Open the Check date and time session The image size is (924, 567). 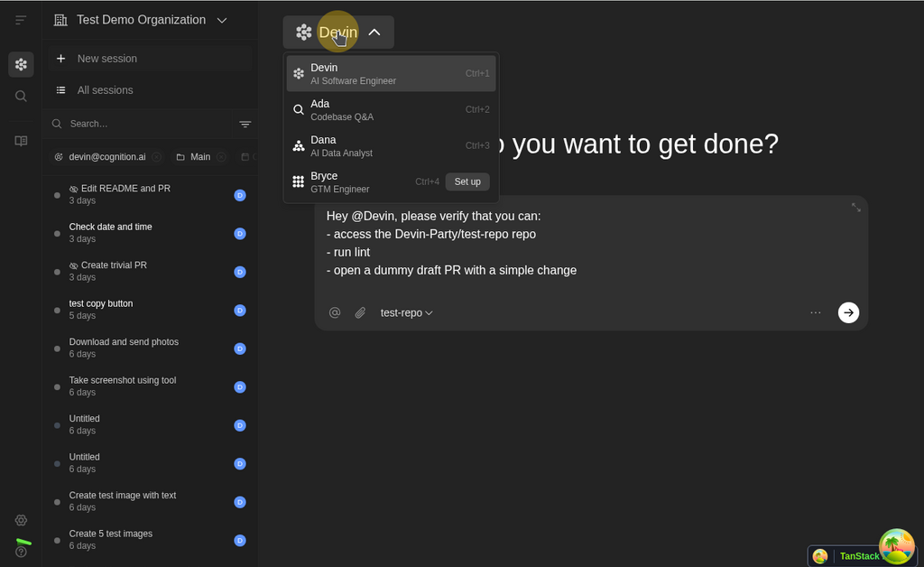pos(151,233)
